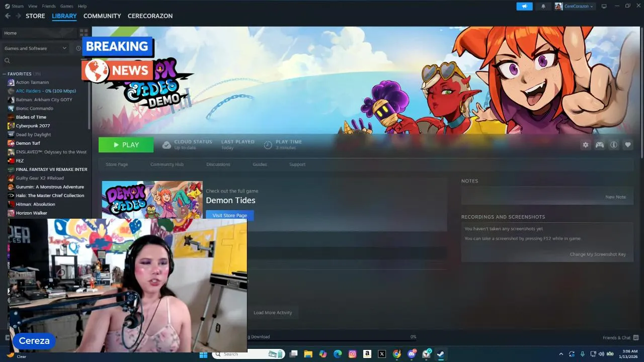Click Change My Screenshot Key

coord(598,254)
